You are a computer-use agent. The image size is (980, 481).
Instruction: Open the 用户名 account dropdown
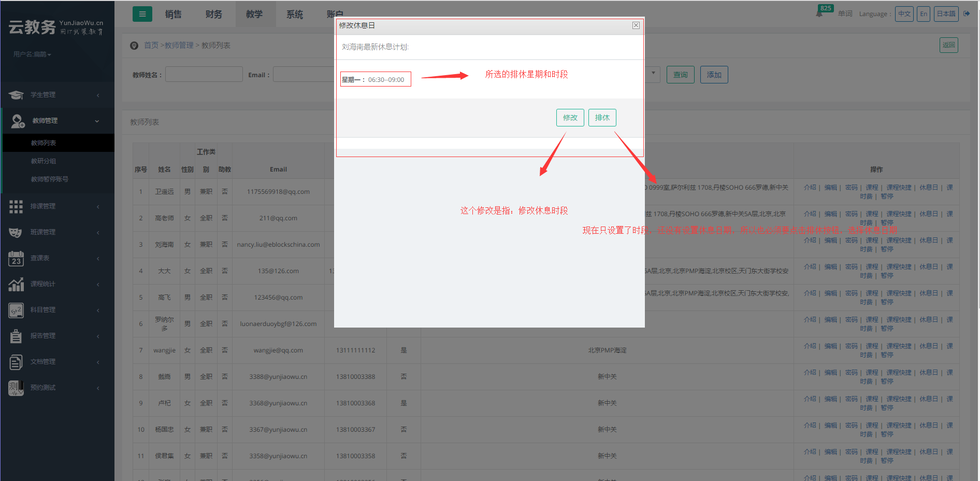pos(32,54)
